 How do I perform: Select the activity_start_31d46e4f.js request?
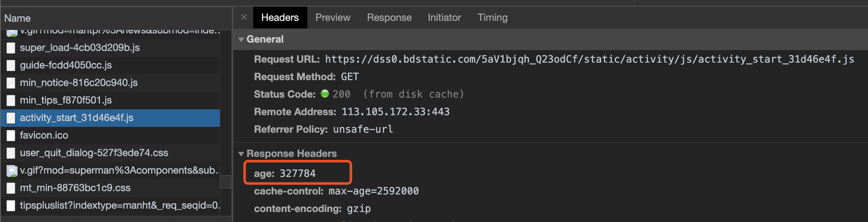(77, 118)
